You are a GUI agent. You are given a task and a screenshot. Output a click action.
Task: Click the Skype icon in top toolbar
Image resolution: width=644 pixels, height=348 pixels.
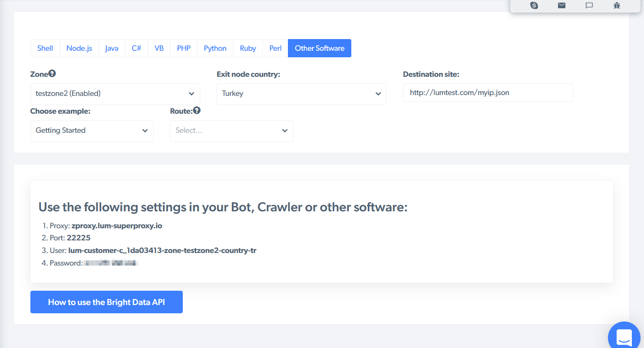[x=534, y=6]
